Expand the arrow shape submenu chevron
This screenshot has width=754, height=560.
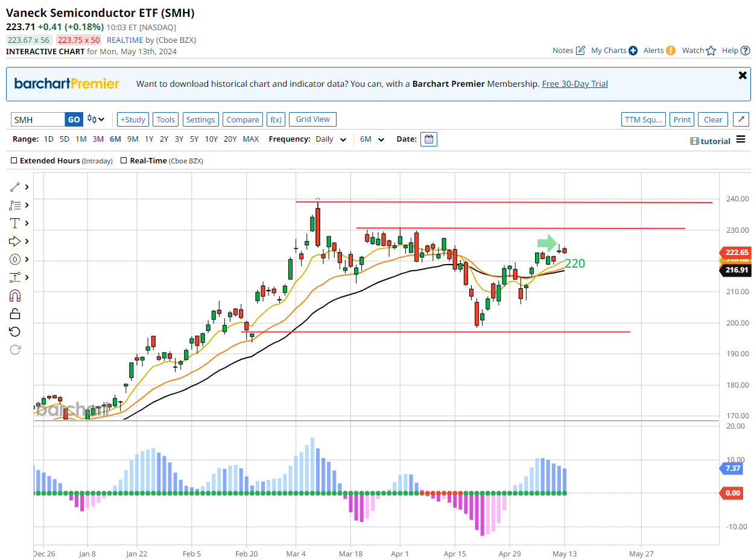point(27,242)
